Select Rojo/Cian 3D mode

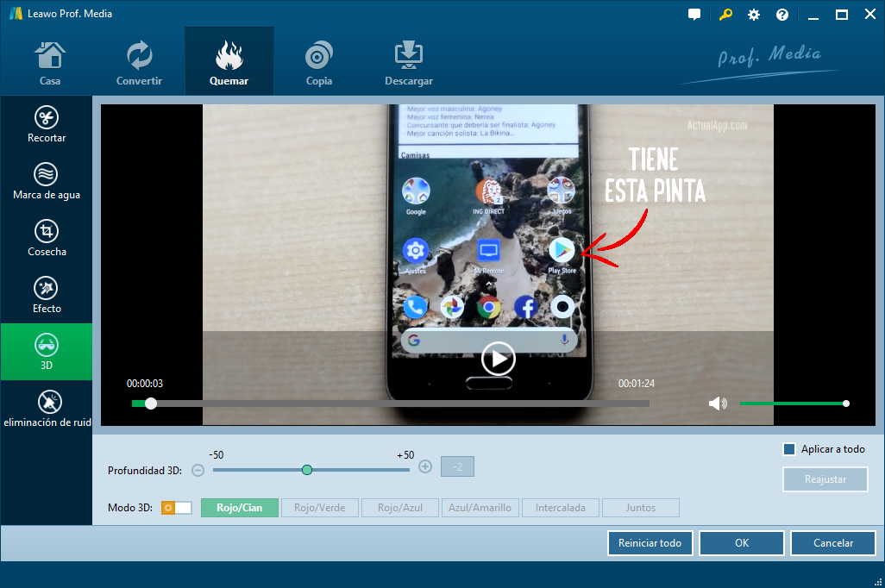pos(239,508)
